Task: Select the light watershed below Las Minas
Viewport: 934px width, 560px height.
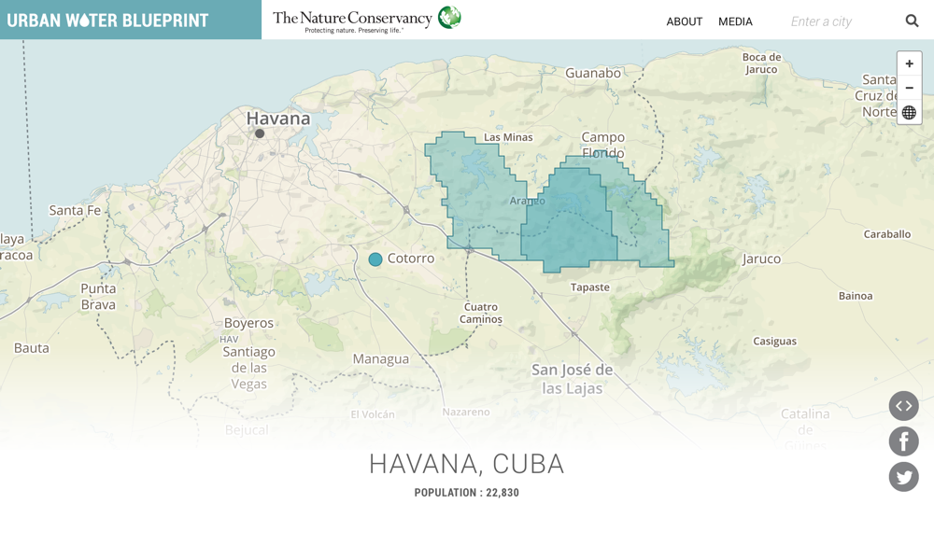Action: click(476, 191)
